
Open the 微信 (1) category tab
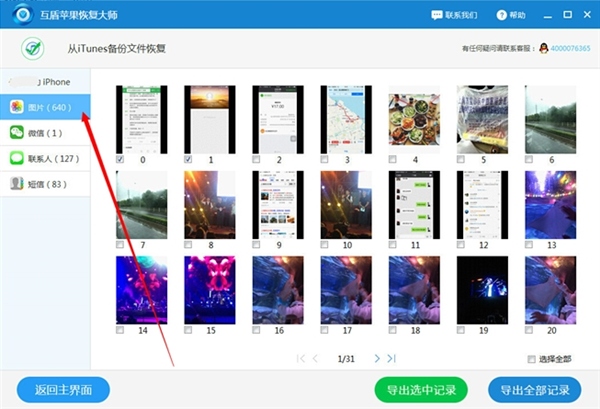tap(45, 133)
